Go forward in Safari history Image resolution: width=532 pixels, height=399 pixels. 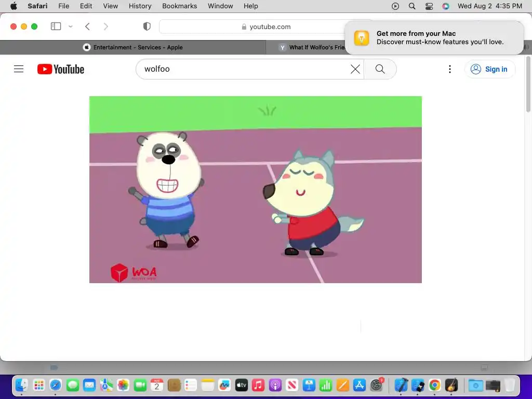pos(106,26)
